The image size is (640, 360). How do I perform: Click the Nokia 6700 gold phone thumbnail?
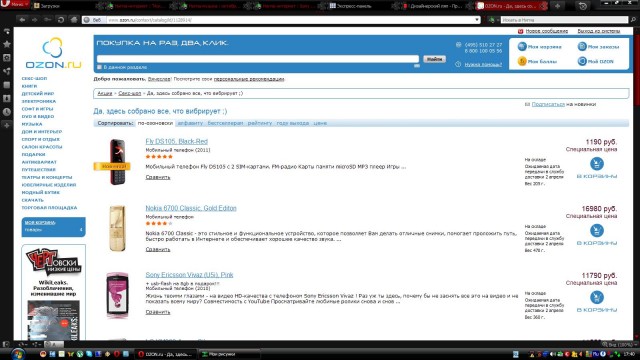click(117, 229)
